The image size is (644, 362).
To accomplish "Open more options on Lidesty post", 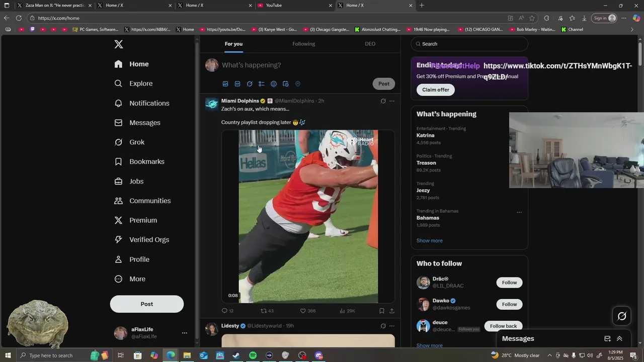I will click(x=392, y=326).
